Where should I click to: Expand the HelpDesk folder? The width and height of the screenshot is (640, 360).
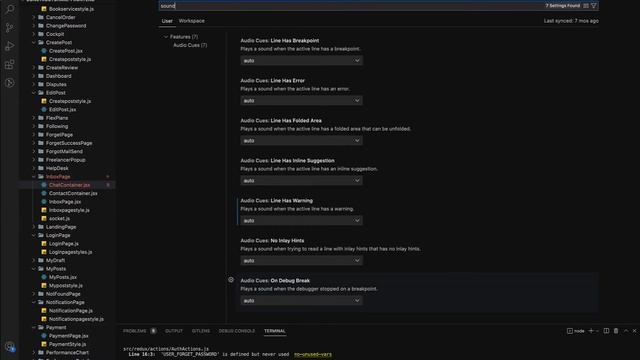pyautogui.click(x=34, y=168)
